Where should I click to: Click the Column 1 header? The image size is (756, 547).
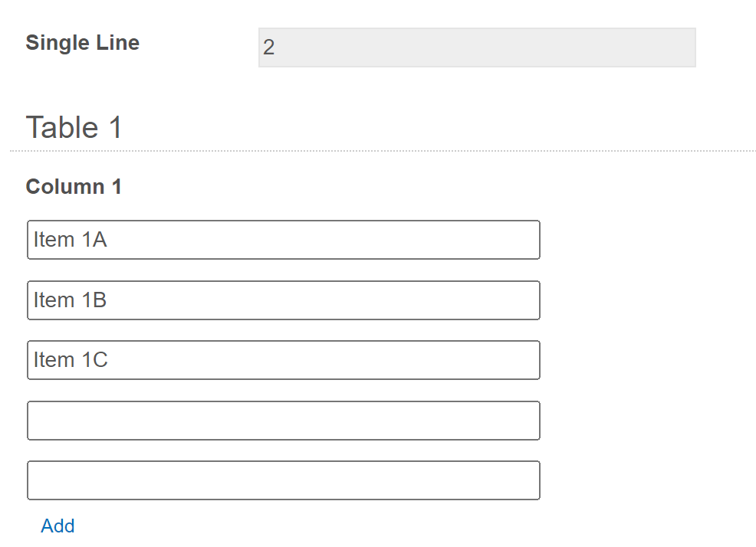pos(74,186)
